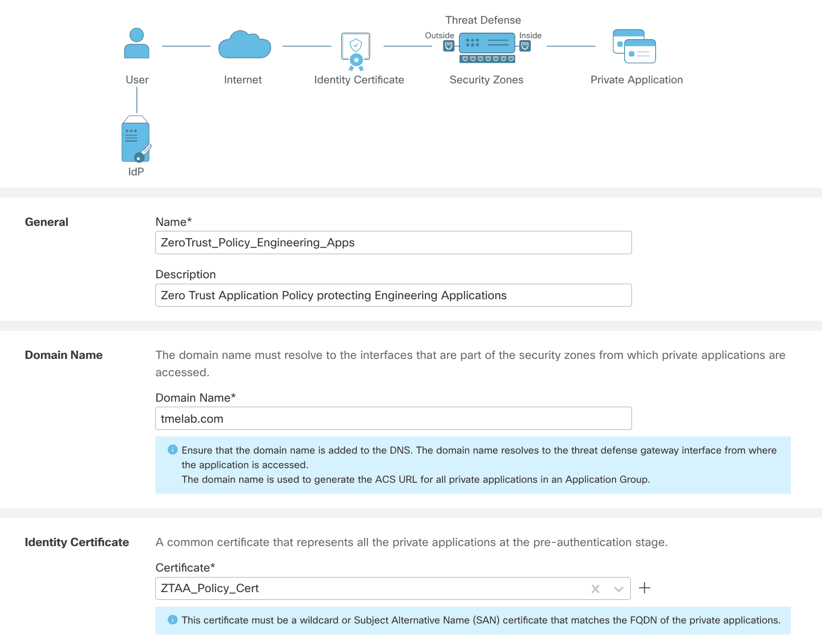Expand the Certificate dropdown chevron
This screenshot has width=822, height=644.
[x=618, y=589]
